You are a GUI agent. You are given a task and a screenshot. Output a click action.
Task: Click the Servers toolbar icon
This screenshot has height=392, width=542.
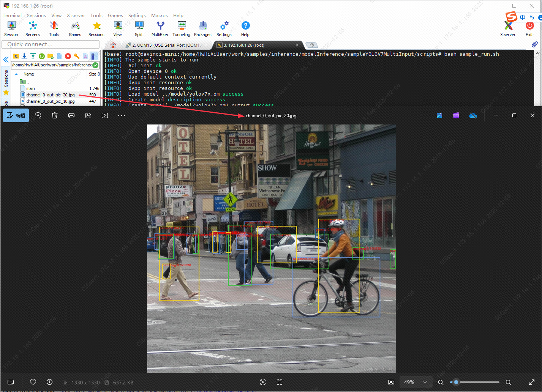[x=33, y=29]
